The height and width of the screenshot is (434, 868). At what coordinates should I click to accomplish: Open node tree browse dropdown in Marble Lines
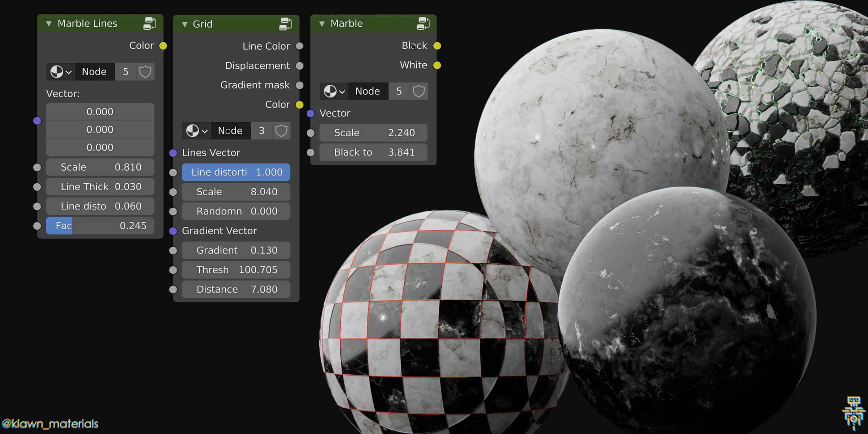coord(60,72)
